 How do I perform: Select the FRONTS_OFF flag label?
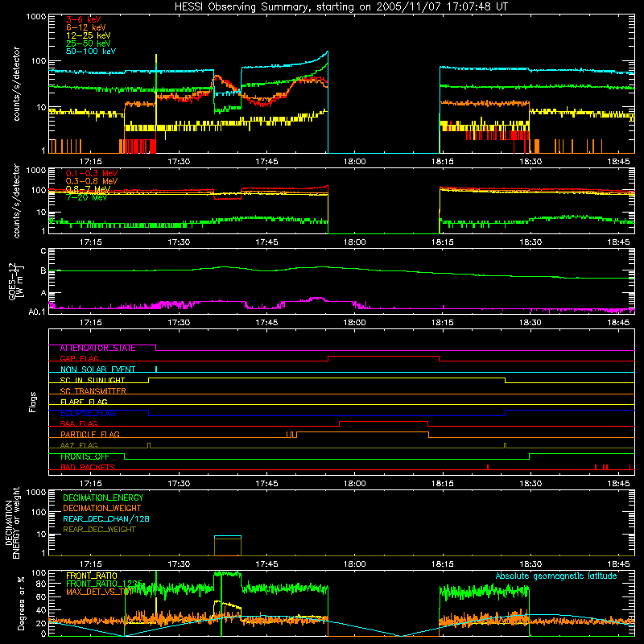tap(85, 456)
